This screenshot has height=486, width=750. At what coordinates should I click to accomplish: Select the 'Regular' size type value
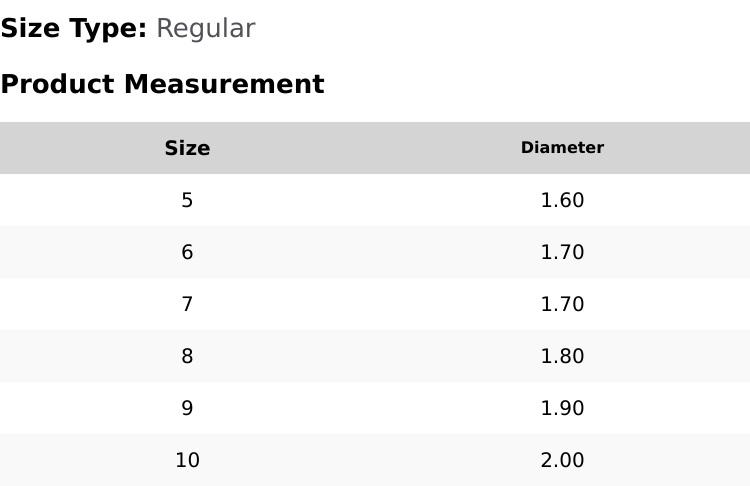(205, 29)
